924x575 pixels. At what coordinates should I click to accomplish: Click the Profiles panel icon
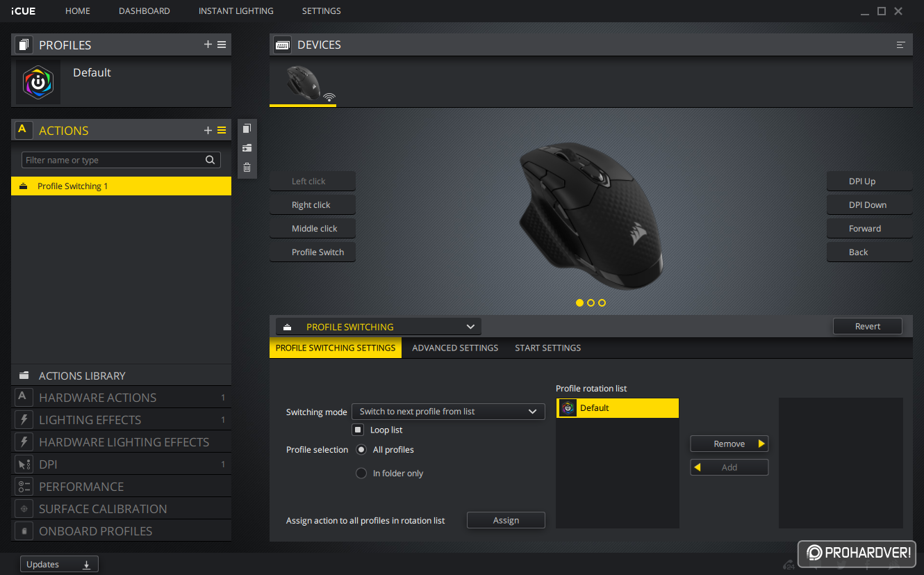tap(24, 44)
